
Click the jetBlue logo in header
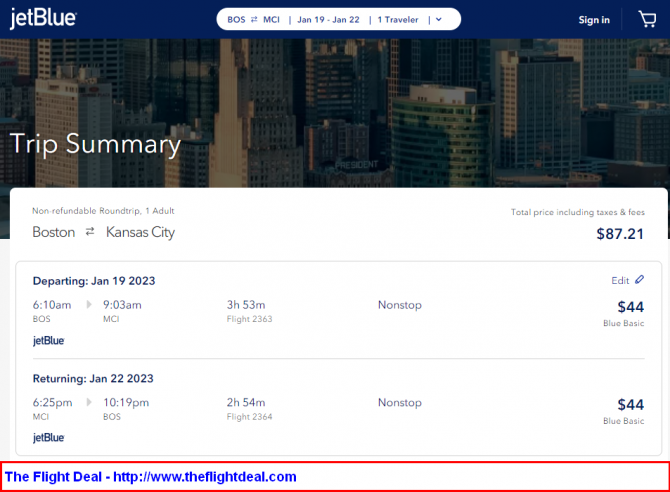43,18
